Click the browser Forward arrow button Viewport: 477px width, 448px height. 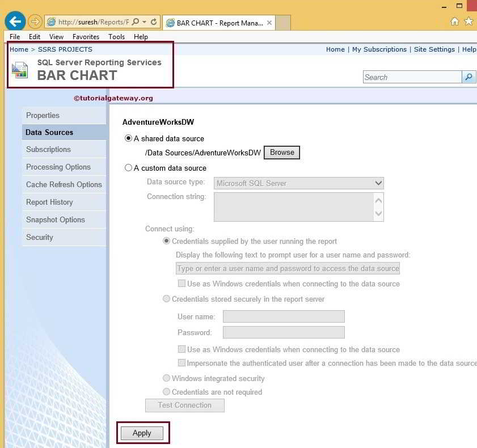35,22
